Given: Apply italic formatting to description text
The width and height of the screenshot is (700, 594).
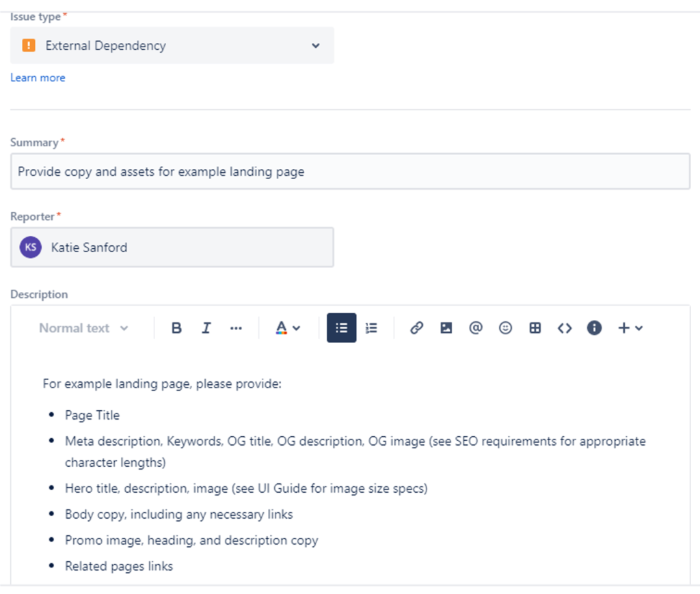Looking at the screenshot, I should tap(206, 327).
